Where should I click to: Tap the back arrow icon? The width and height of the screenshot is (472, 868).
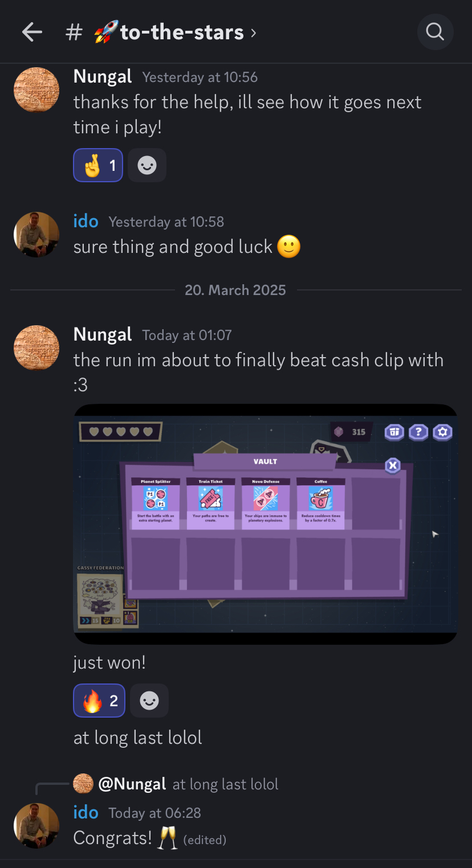pyautogui.click(x=32, y=32)
